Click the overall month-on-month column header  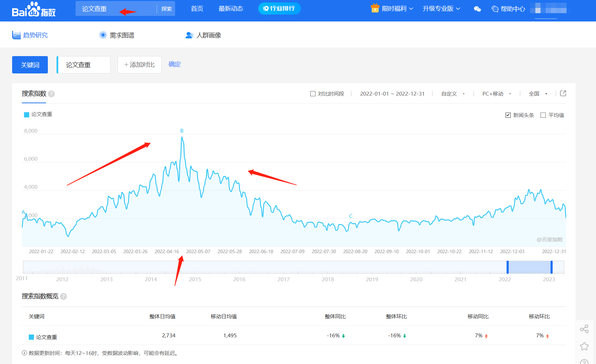pyautogui.click(x=396, y=317)
